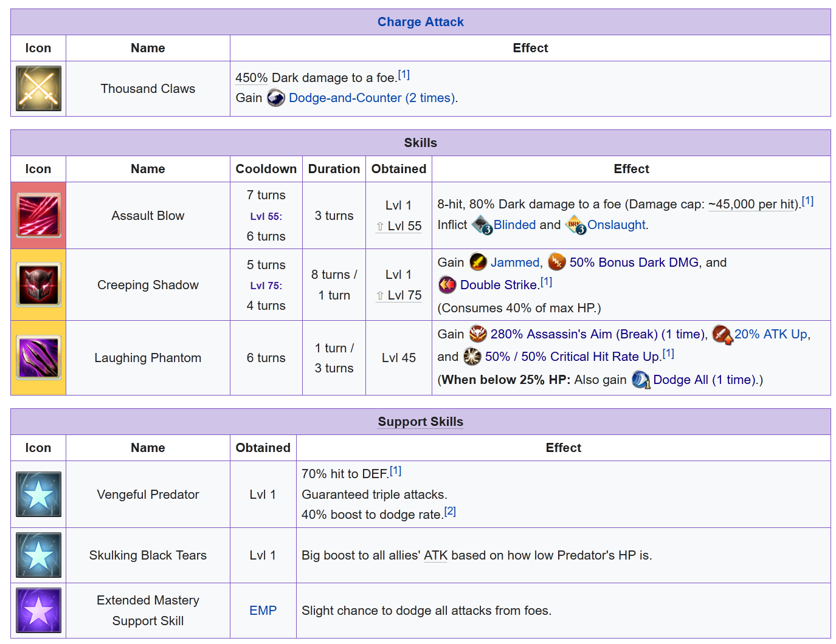Click footnote [1] after Double Strike
The height and width of the screenshot is (644, 836).
(x=546, y=282)
